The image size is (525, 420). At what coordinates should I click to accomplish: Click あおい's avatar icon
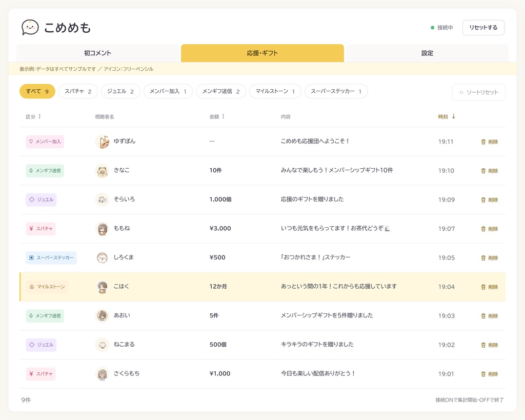click(103, 316)
